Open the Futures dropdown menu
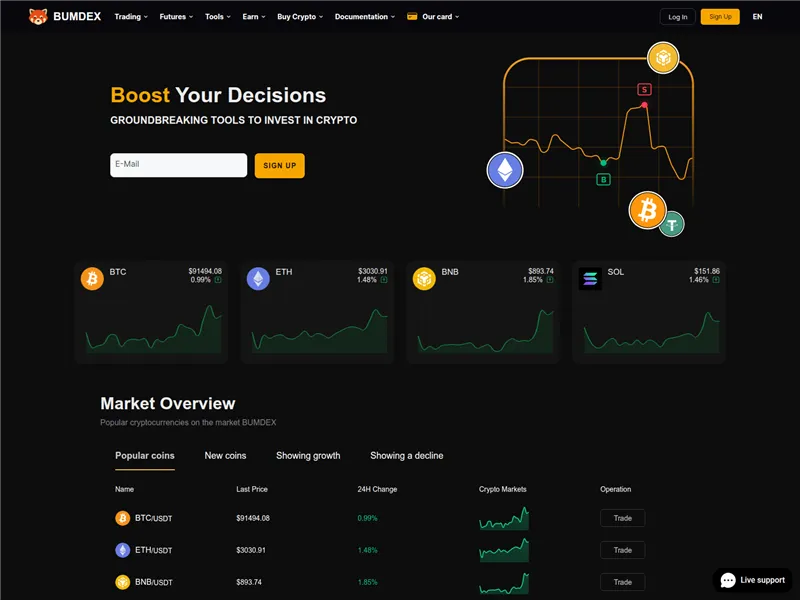800x600 pixels. point(176,17)
